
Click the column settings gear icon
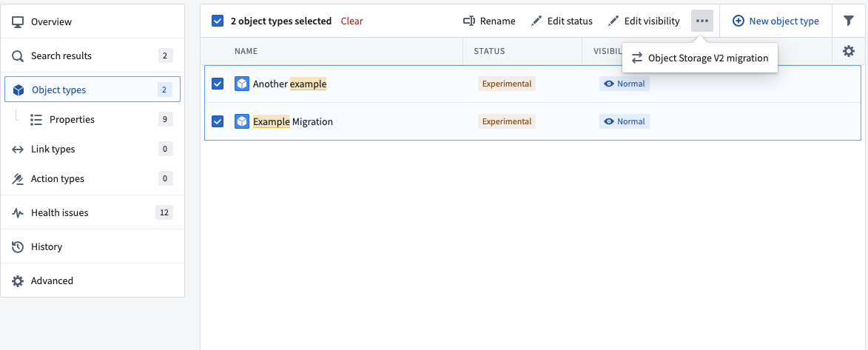[x=848, y=52]
